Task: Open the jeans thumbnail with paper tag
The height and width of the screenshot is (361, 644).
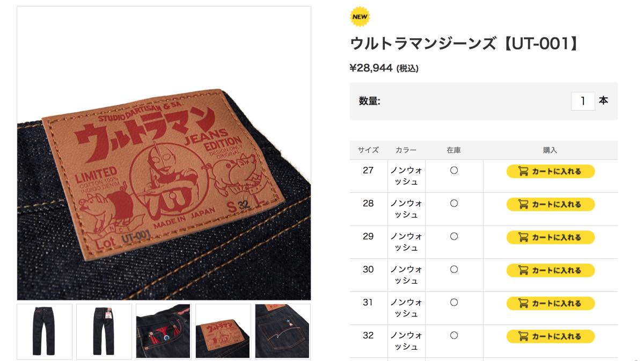Action: [x=104, y=331]
